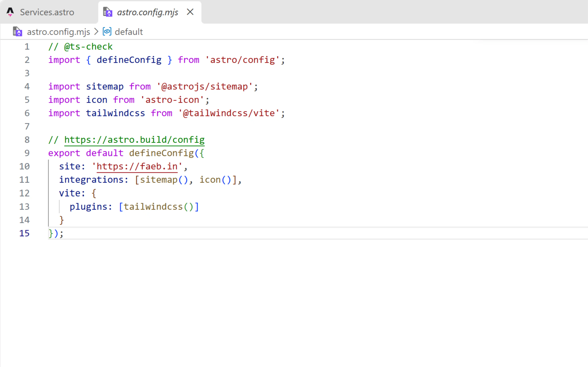Click line number 1 in the gutter
This screenshot has height=367, width=588.
[x=27, y=47]
